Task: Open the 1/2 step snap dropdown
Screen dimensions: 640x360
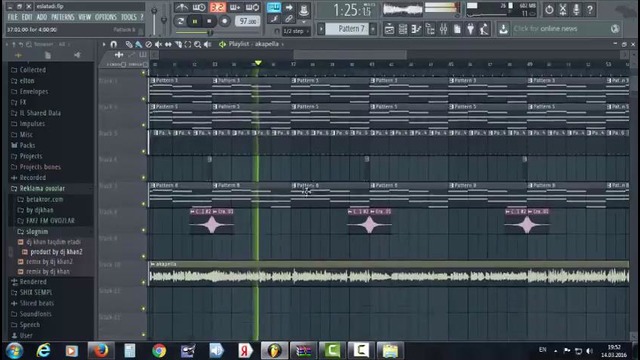Action: coord(296,31)
